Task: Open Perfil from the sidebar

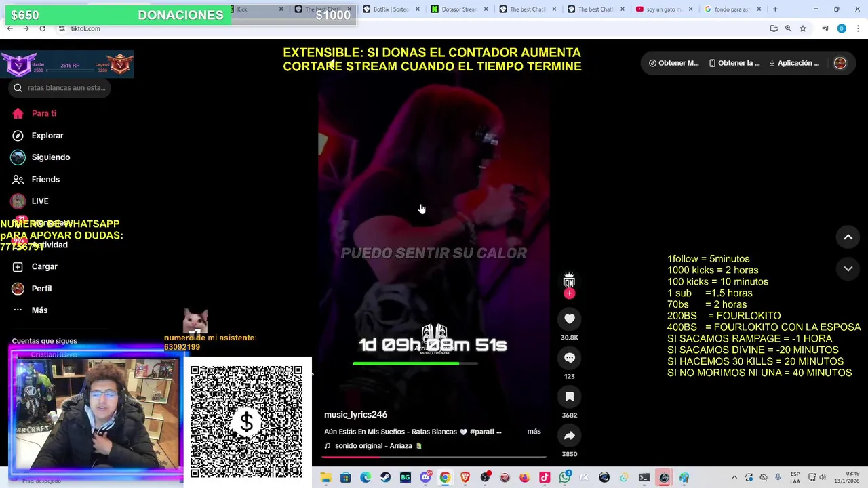Action: (31, 289)
